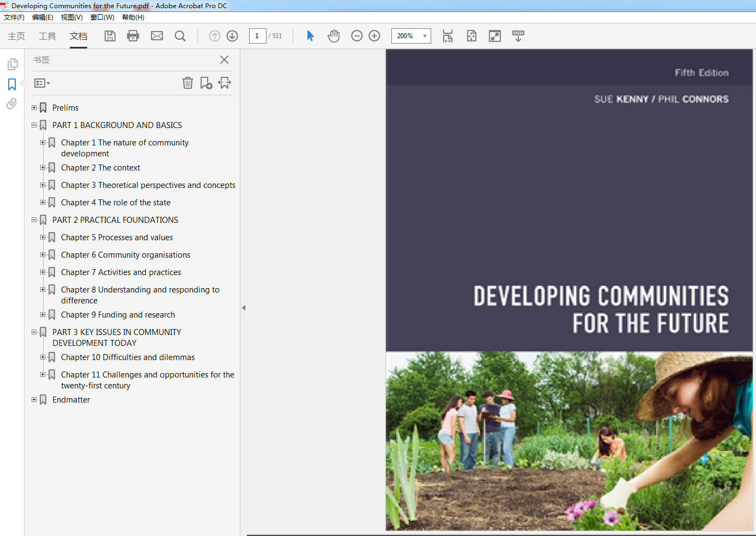Zoom in with the plus circle

374,36
